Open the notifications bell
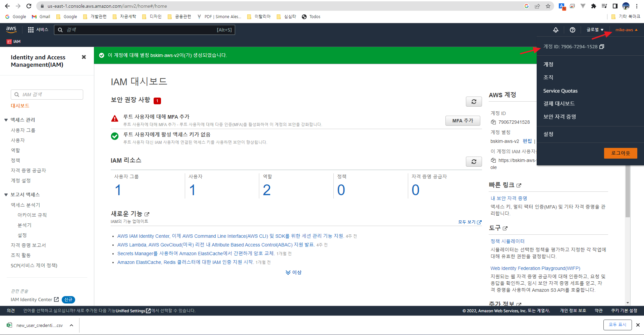Viewport: 644px width, 335px height. point(556,30)
